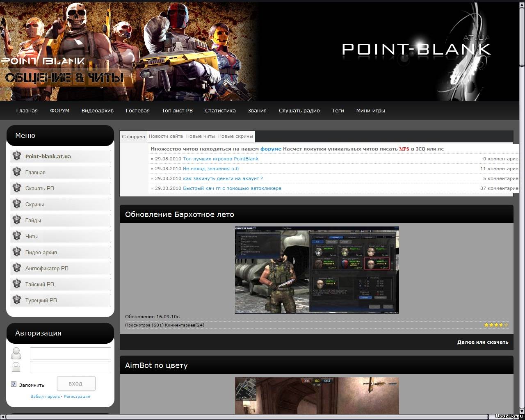This screenshot has width=525, height=420.
Task: Open Турецкий PB sidebar entry
Action: click(60, 300)
